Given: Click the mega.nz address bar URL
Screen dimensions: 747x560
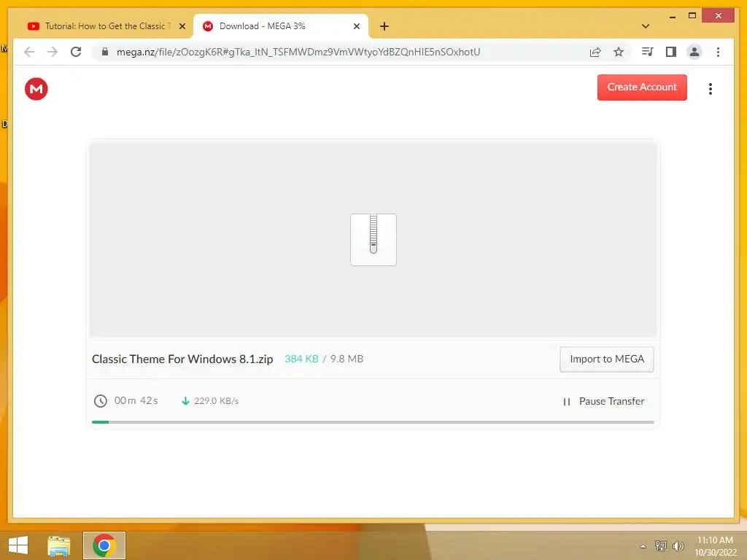Looking at the screenshot, I should pyautogui.click(x=298, y=52).
